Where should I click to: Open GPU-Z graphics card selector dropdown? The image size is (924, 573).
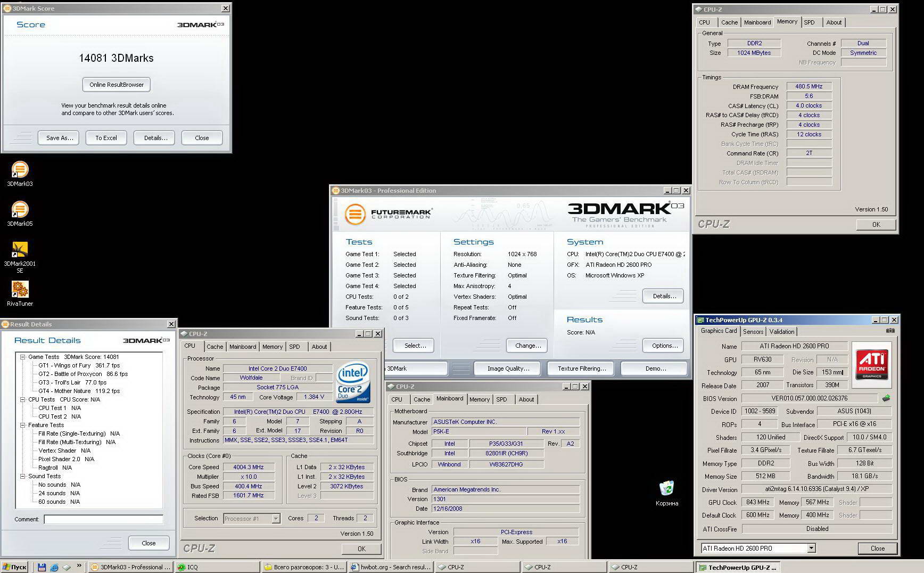tap(811, 548)
